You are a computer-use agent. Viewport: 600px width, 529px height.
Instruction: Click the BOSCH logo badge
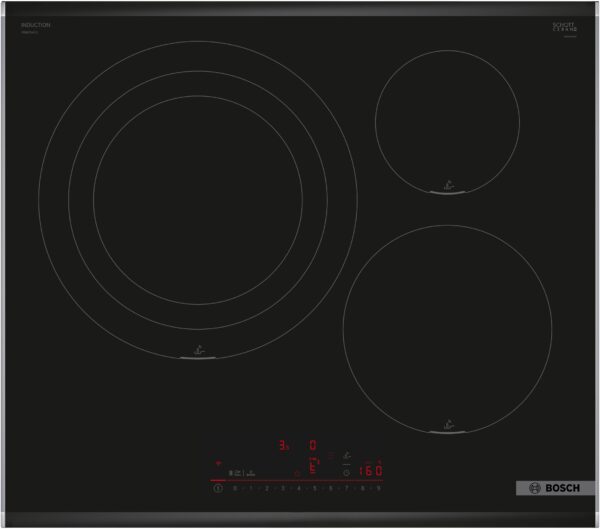pyautogui.click(x=555, y=488)
